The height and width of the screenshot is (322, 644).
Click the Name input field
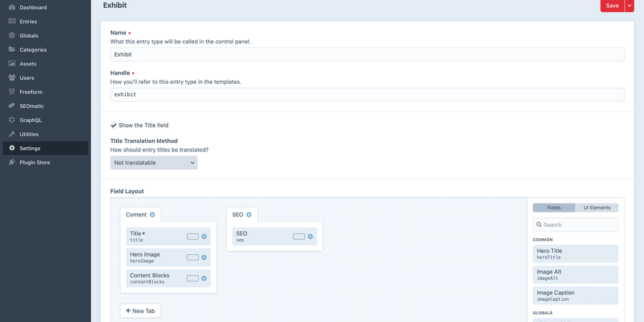(x=367, y=54)
